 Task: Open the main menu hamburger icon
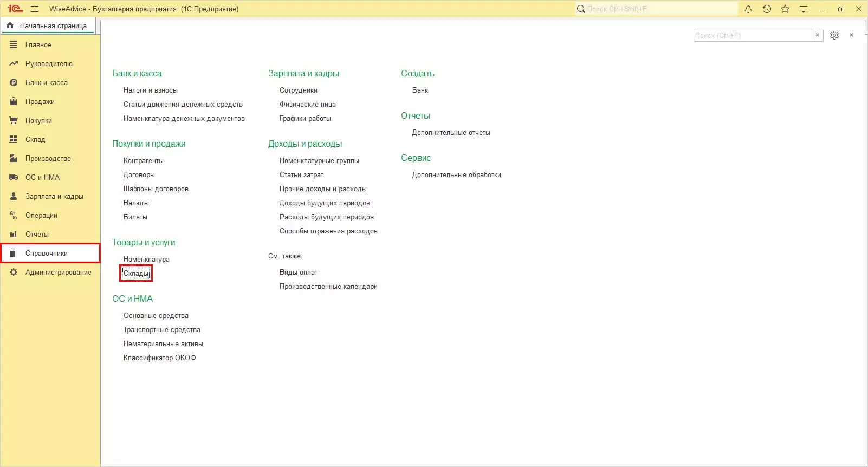point(35,9)
